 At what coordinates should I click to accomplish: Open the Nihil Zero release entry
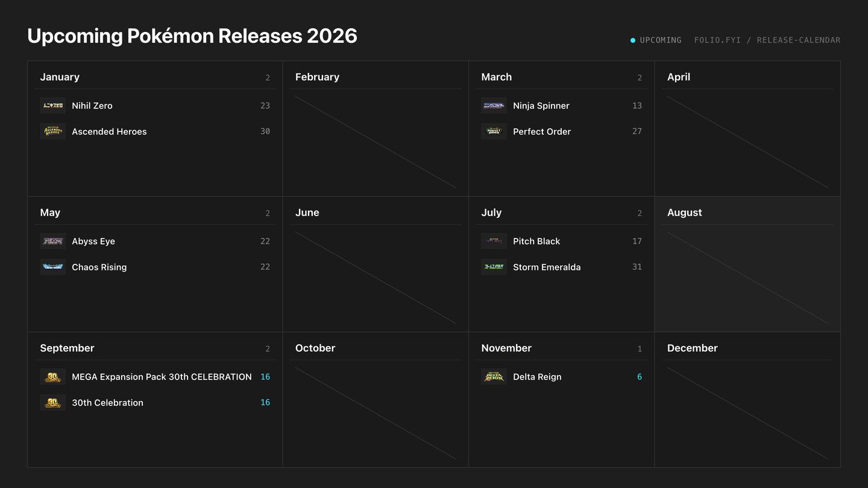tap(155, 105)
